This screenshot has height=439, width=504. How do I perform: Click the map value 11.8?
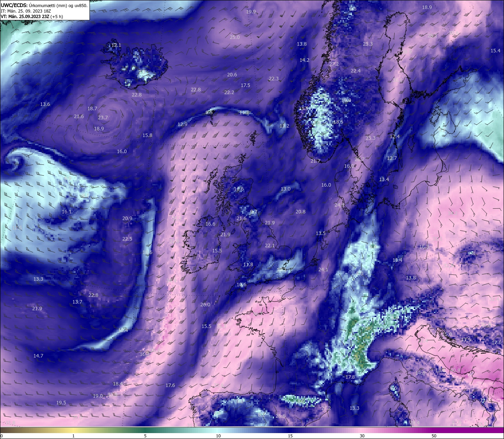[x=248, y=265]
